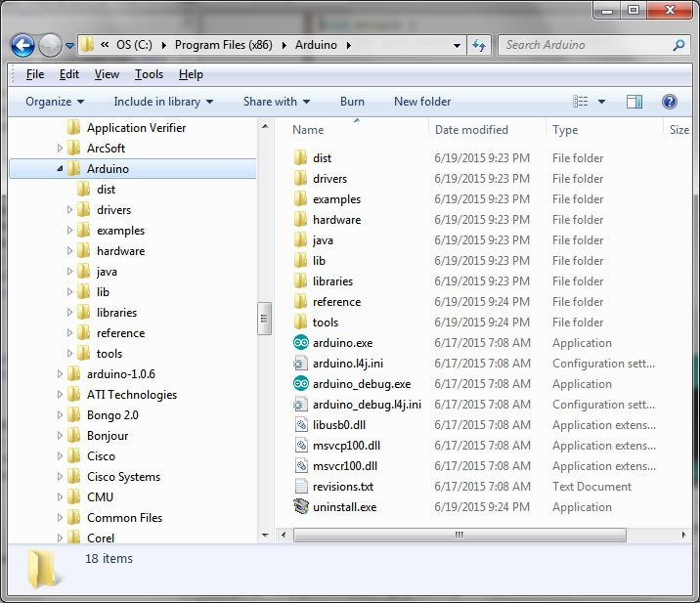Viewport: 700px width, 603px height.
Task: Select java folder icon in file list
Action: coord(301,240)
